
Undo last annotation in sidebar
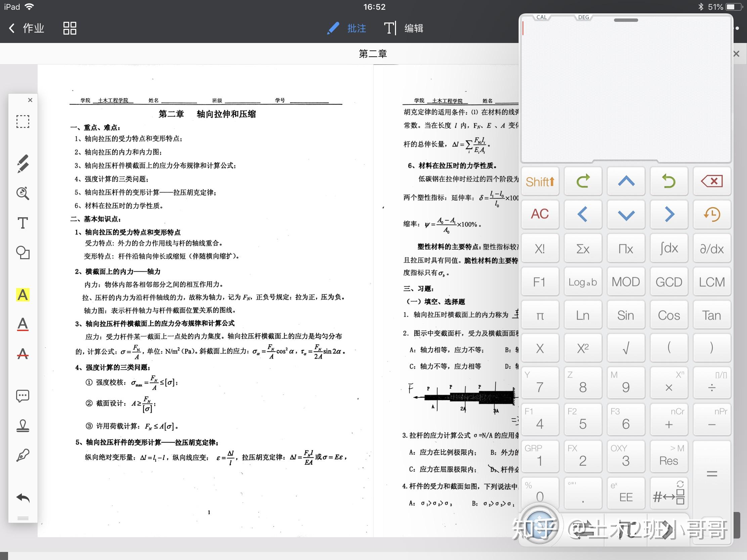[x=23, y=498]
